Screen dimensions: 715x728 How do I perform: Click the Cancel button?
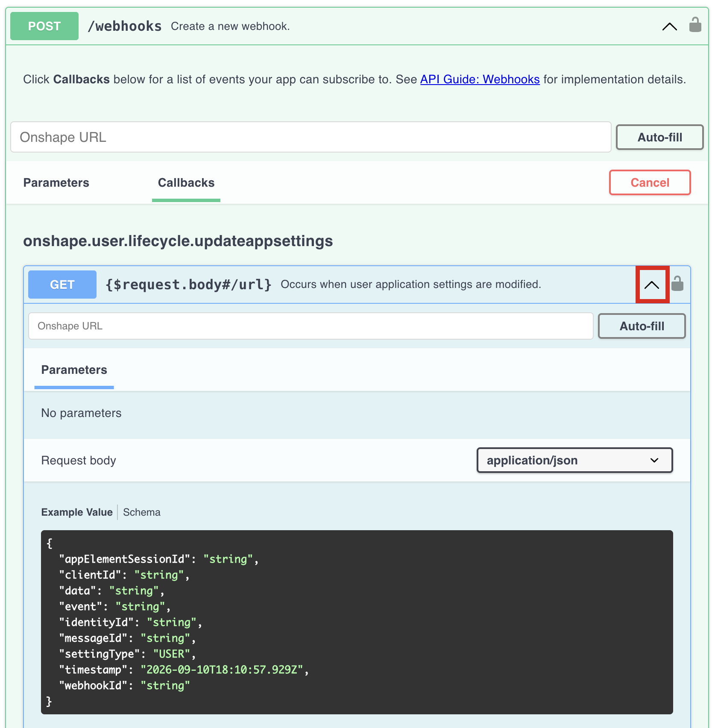[650, 182]
